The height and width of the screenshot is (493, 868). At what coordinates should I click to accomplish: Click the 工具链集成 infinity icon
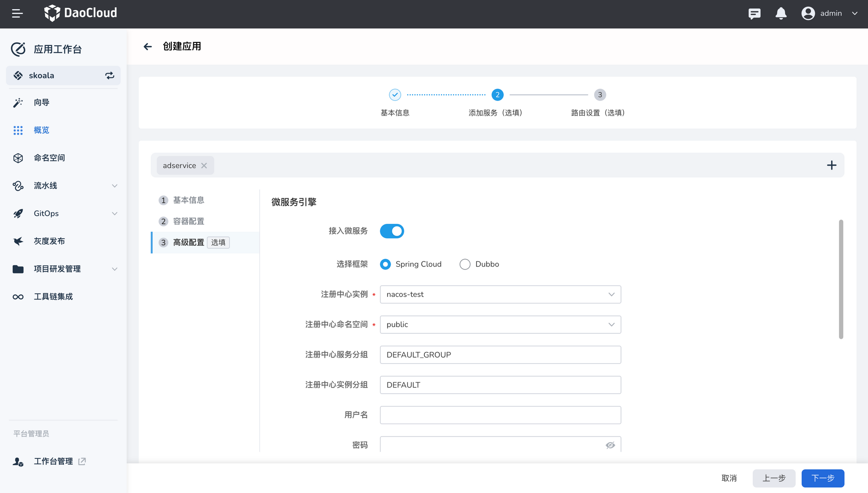18,297
